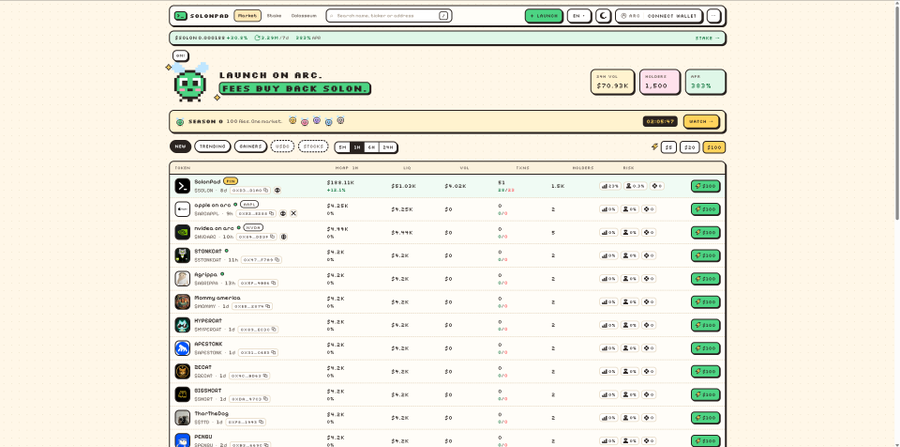
Task: Set timeframe to 1H
Action: pyautogui.click(x=357, y=147)
